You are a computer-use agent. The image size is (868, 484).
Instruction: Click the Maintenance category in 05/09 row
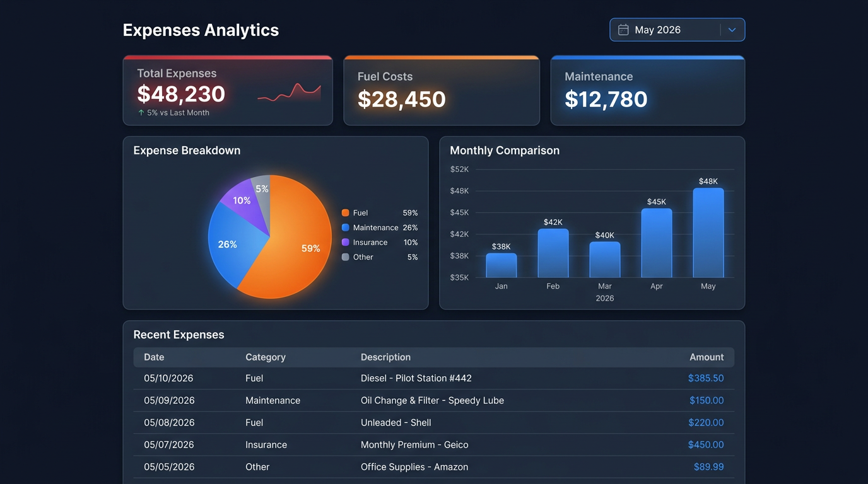273,400
